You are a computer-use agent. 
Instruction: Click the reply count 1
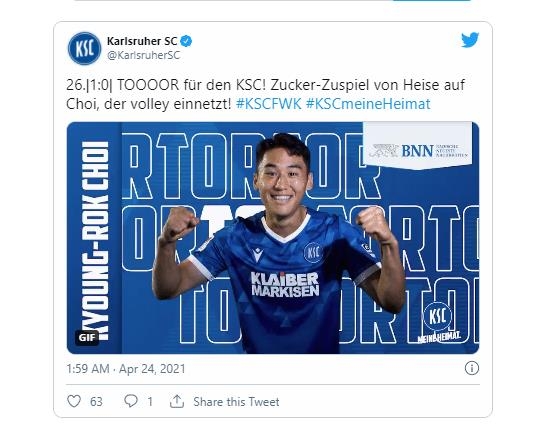click(150, 402)
